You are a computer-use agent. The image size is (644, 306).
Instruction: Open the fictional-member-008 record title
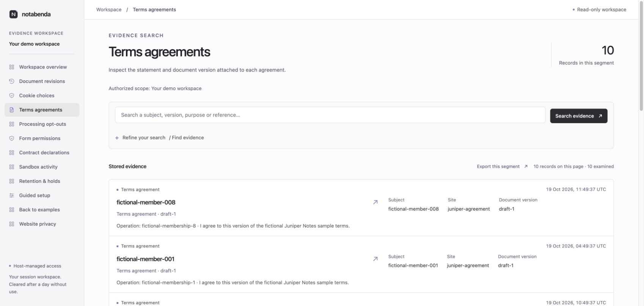click(146, 202)
